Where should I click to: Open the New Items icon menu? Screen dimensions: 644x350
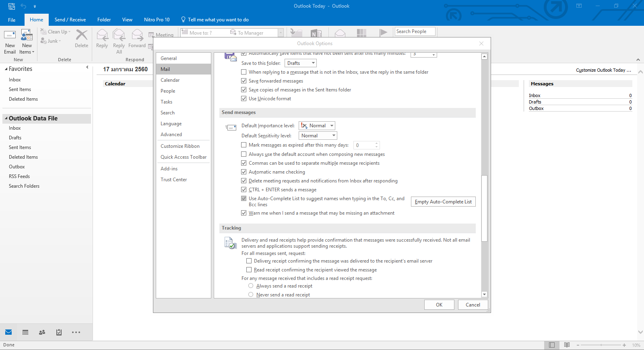(27, 35)
